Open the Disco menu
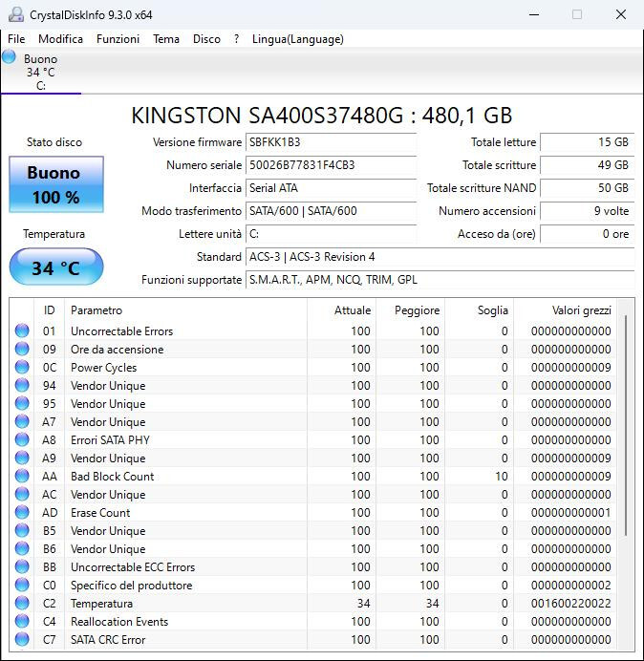 206,39
